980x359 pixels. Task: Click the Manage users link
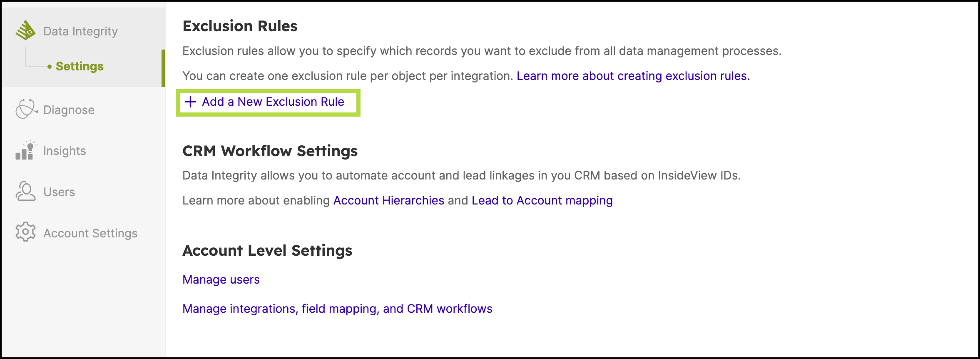point(221,279)
